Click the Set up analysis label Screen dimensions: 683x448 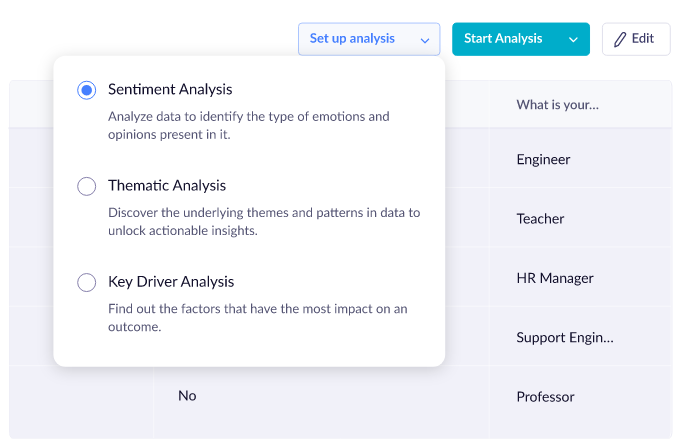pos(352,39)
